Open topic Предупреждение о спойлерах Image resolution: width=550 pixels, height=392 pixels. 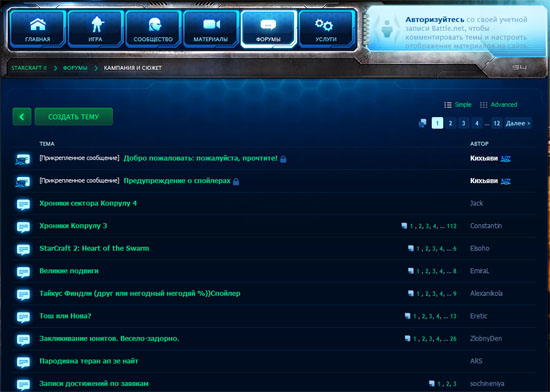click(x=177, y=181)
